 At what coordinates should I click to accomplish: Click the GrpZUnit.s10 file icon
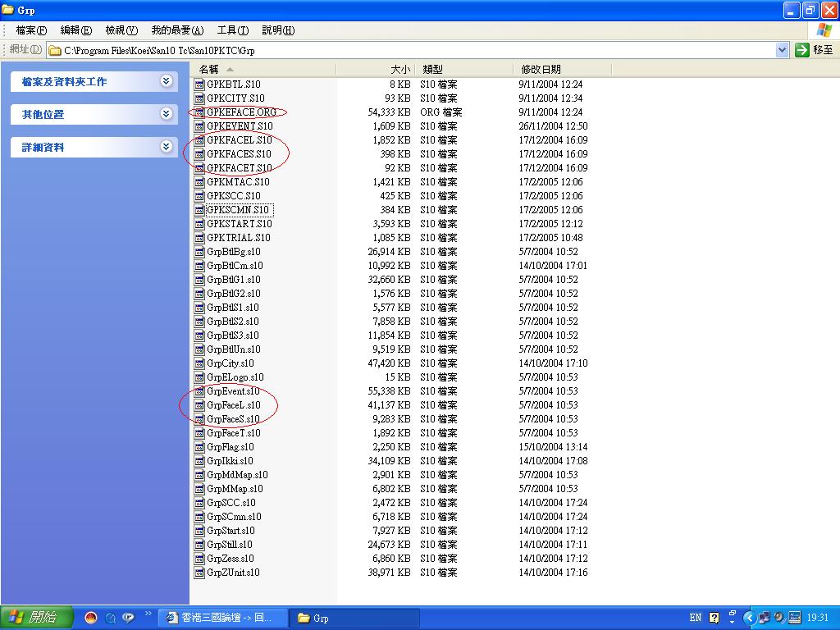(x=199, y=572)
